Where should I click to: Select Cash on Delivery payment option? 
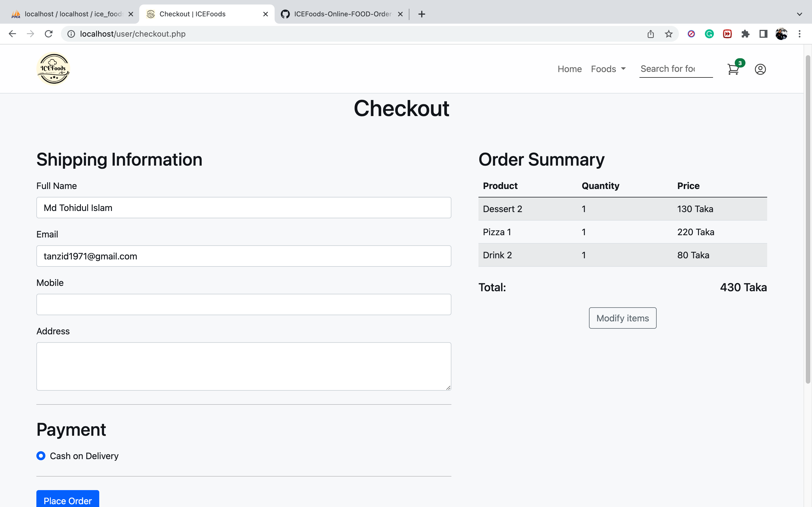(x=41, y=455)
